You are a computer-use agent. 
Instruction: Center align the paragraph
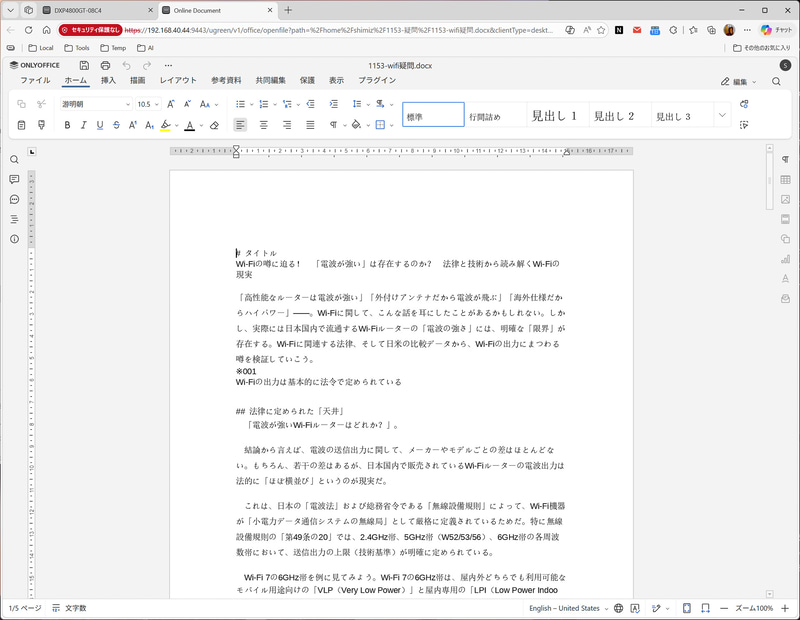(263, 125)
